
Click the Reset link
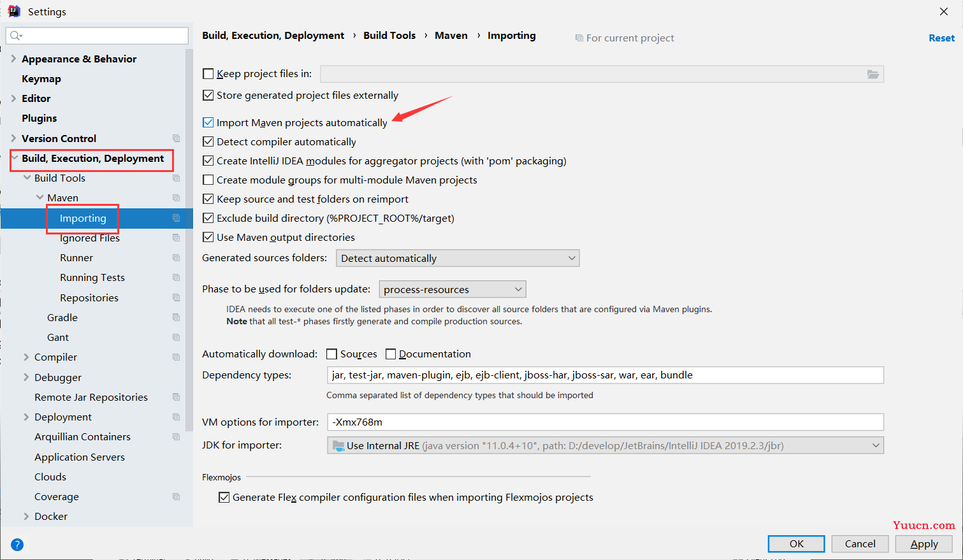941,38
